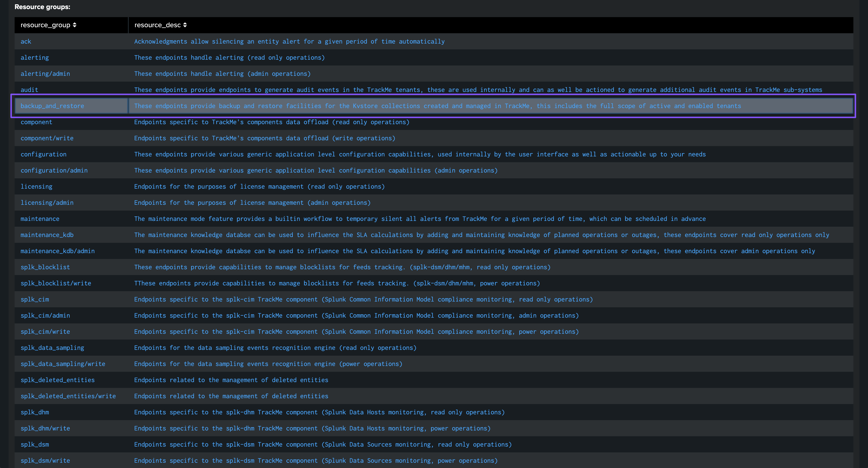Click the 'maintenance' resource group cell
The image size is (868, 468).
[x=40, y=219]
